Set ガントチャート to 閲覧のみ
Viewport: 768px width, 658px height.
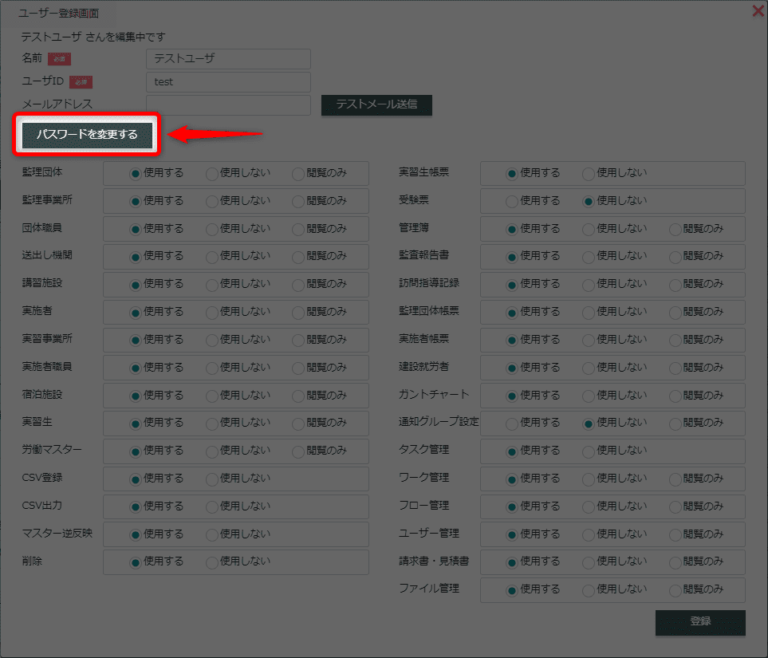tap(675, 395)
